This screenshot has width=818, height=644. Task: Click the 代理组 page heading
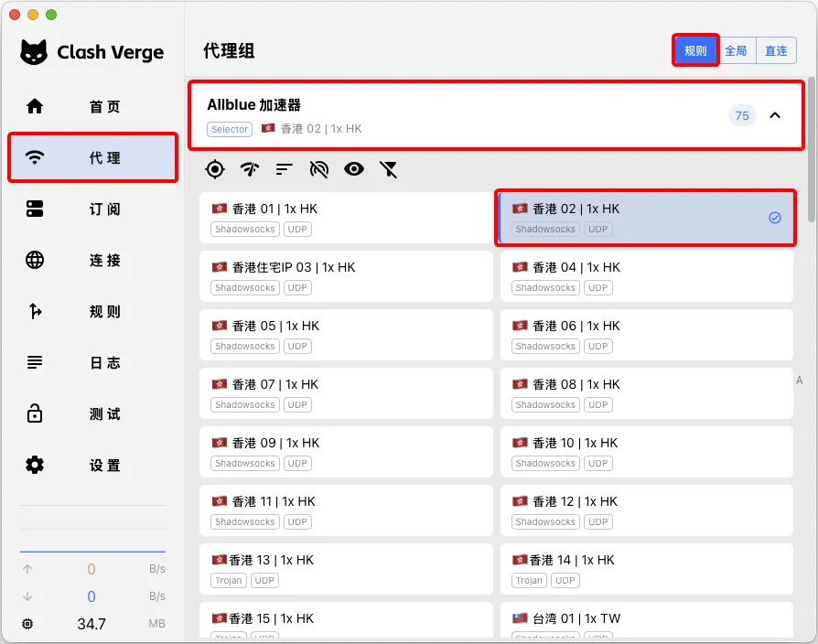pyautogui.click(x=229, y=51)
